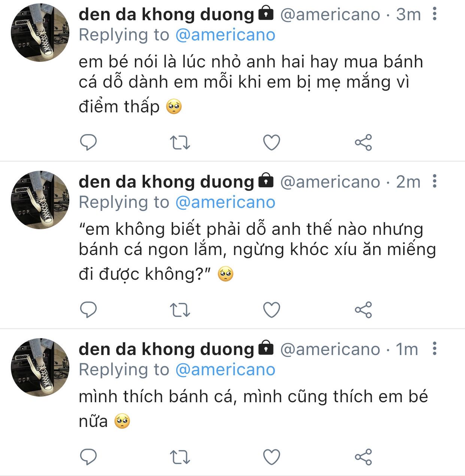Retweet the tweet posted 3m ago
The height and width of the screenshot is (476, 465).
(x=180, y=143)
